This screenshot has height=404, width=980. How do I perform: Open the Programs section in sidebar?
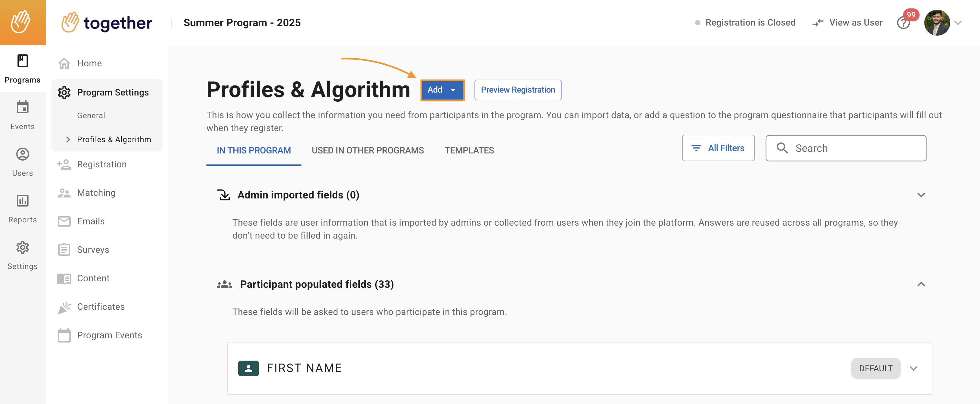click(22, 68)
